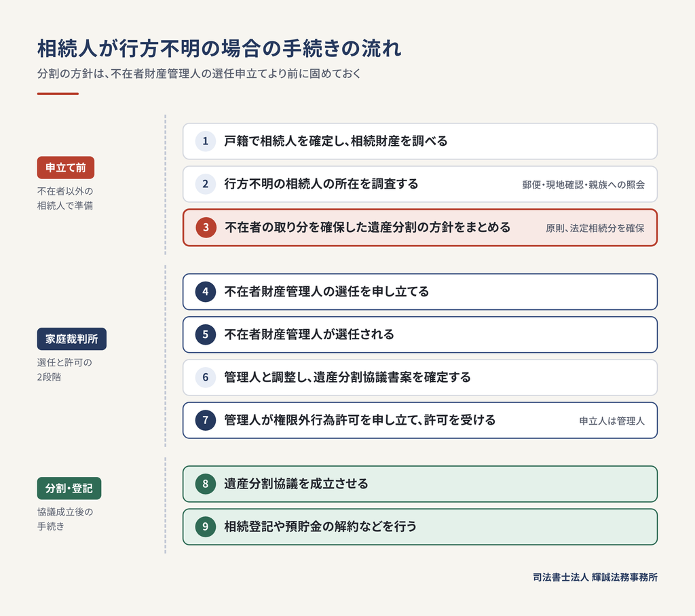Select the 申立て前 red phase badge
695x616 pixels.
[66, 168]
